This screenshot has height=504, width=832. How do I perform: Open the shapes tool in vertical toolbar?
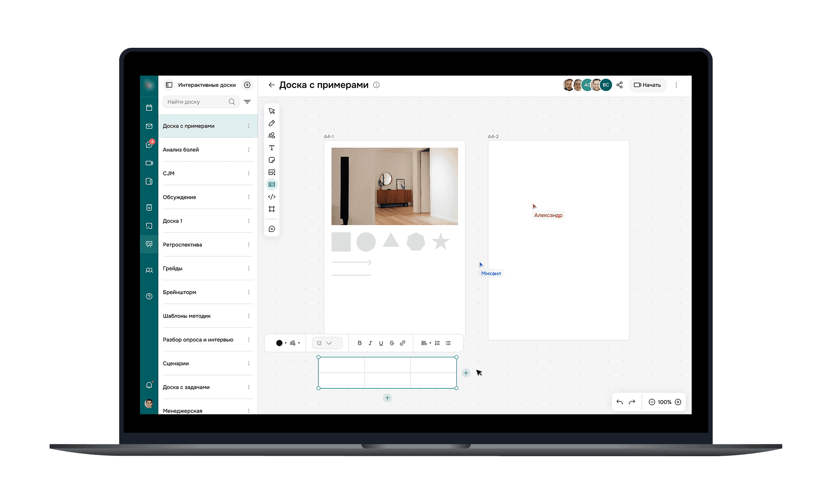coord(272,136)
